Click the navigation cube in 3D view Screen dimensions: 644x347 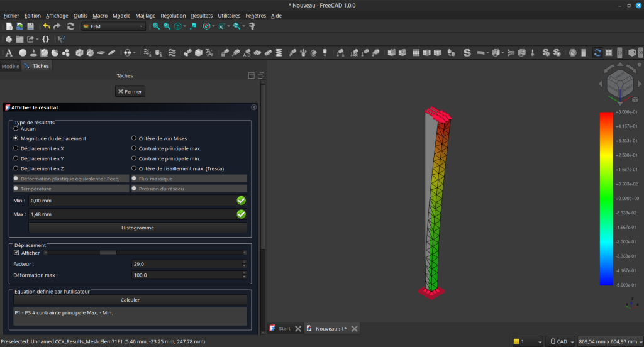pyautogui.click(x=619, y=83)
